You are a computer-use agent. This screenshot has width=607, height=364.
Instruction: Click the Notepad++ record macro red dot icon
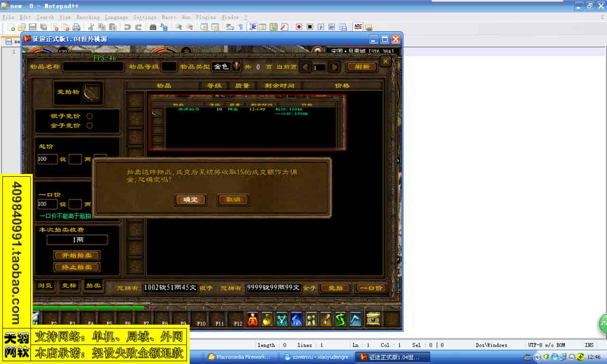(299, 27)
